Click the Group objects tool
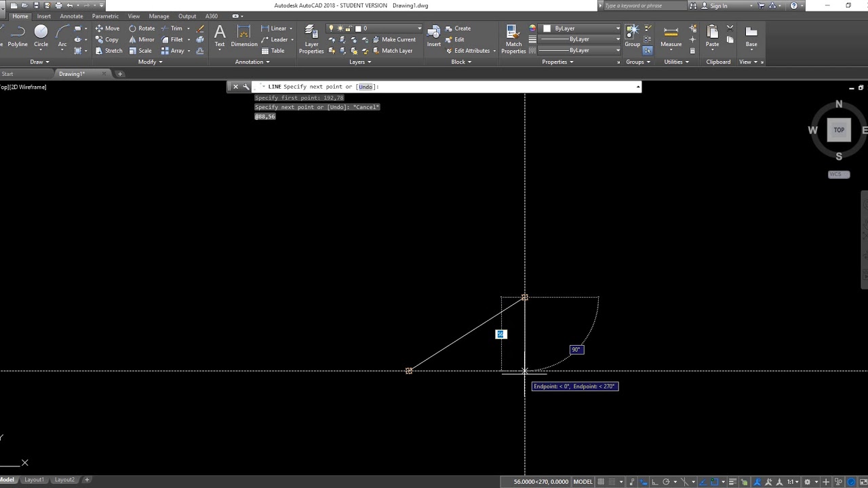This screenshot has width=868, height=488. tap(632, 35)
